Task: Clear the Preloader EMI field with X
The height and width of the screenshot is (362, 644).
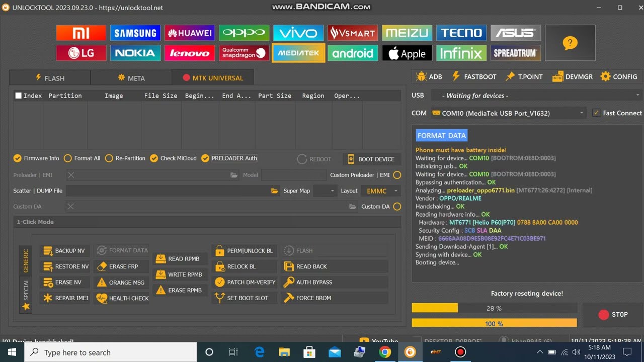Action: 71,175
